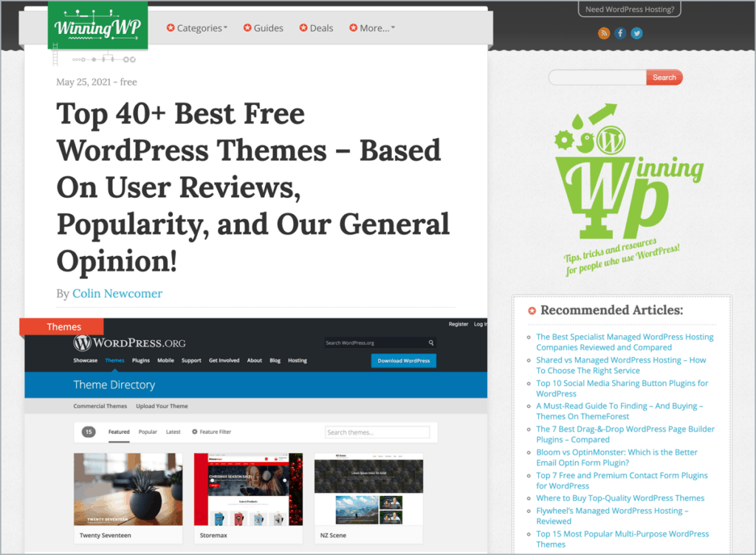Open author link Colin Newcomer
The width and height of the screenshot is (756, 555).
117,294
